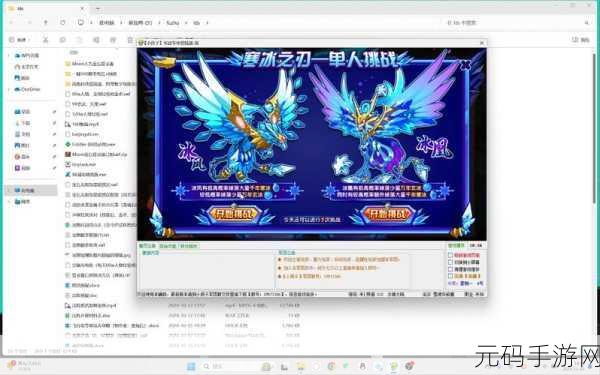
Task: Expand OneDrive in the navigation pane
Action: [x=9, y=89]
